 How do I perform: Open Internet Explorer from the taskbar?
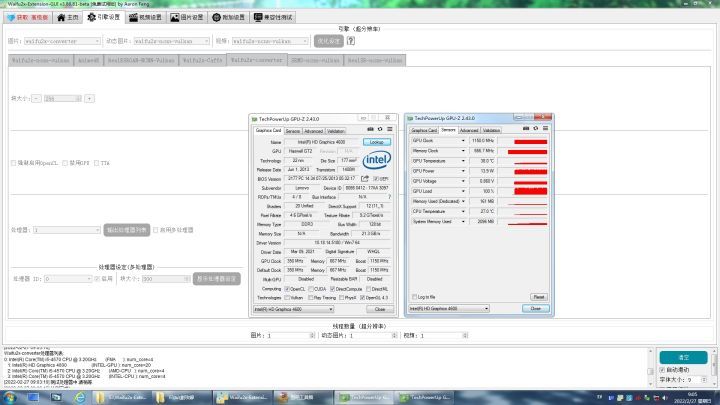click(x=79, y=397)
